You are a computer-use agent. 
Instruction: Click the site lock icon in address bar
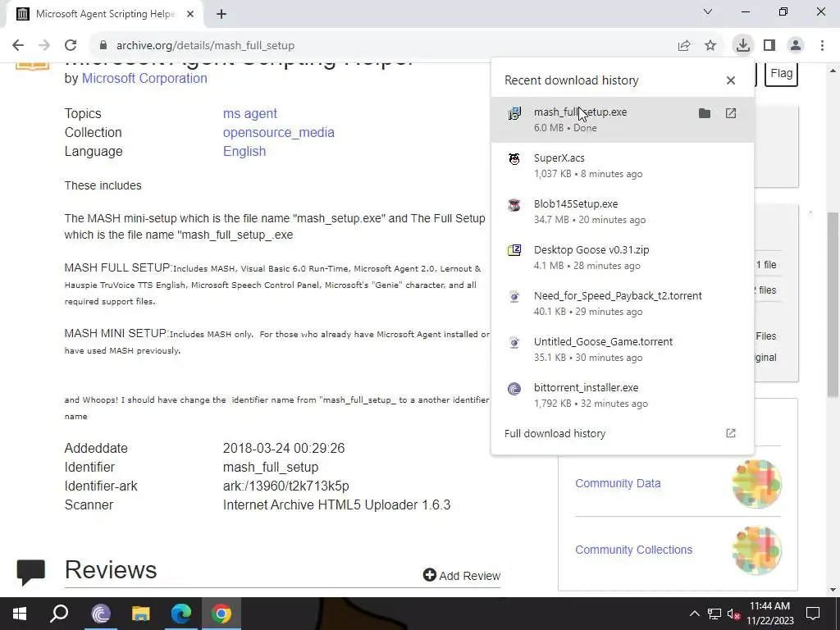(x=103, y=46)
